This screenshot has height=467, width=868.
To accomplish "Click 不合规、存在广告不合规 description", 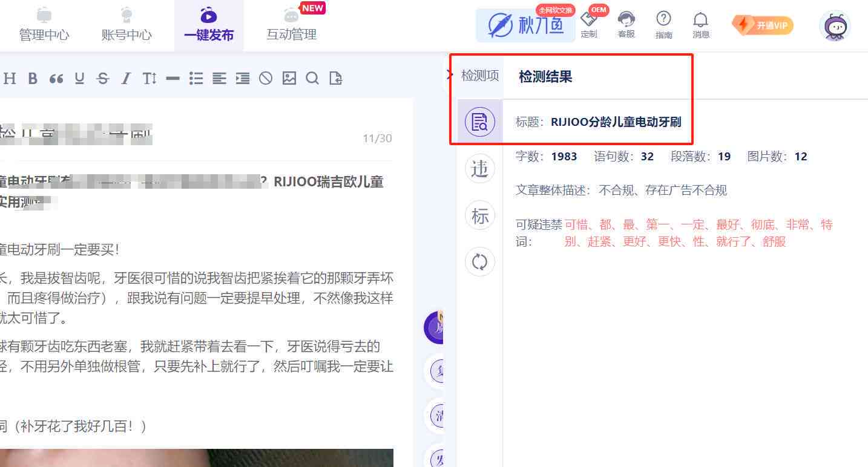I will point(663,191).
